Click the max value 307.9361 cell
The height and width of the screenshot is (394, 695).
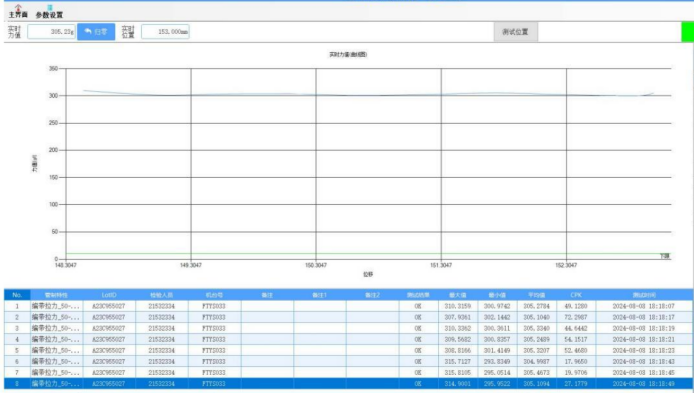point(458,317)
